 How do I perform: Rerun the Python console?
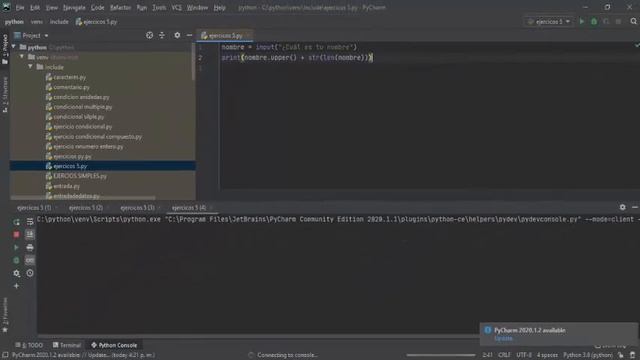(x=16, y=222)
